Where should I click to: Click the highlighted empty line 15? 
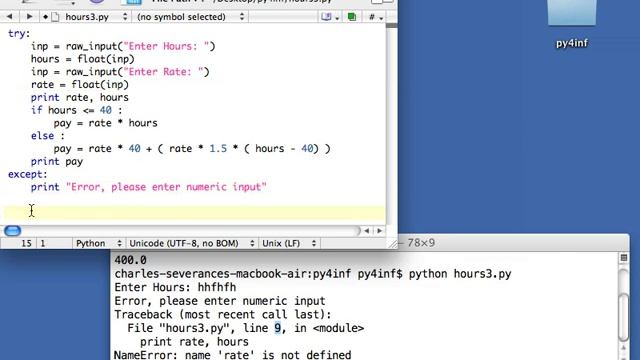point(194,213)
